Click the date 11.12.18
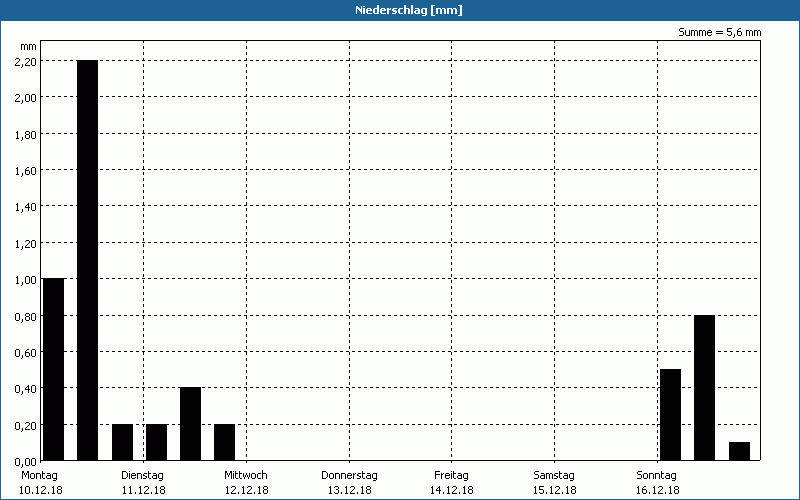 pos(144,491)
